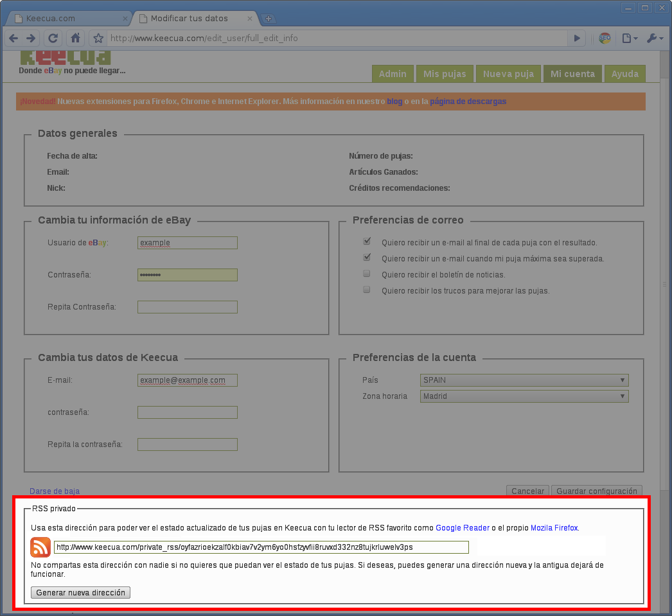Reload the page with refresh icon
This screenshot has height=616, width=672.
[53, 38]
